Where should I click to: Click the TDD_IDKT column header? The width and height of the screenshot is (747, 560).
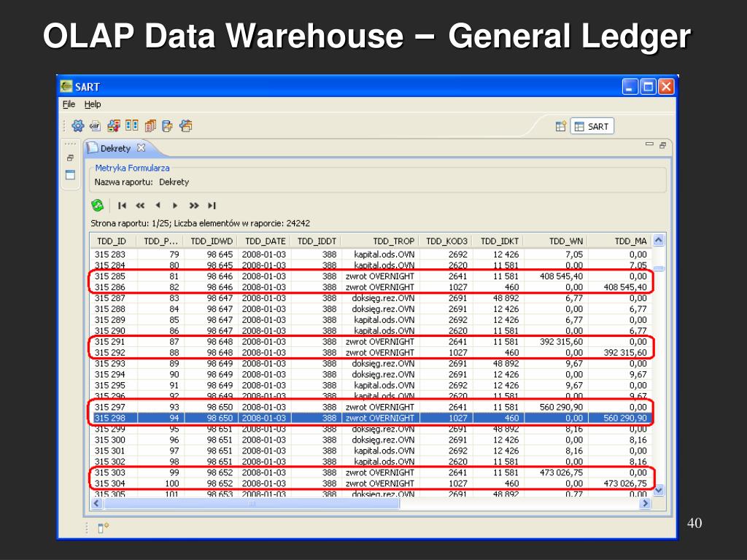[x=499, y=241]
